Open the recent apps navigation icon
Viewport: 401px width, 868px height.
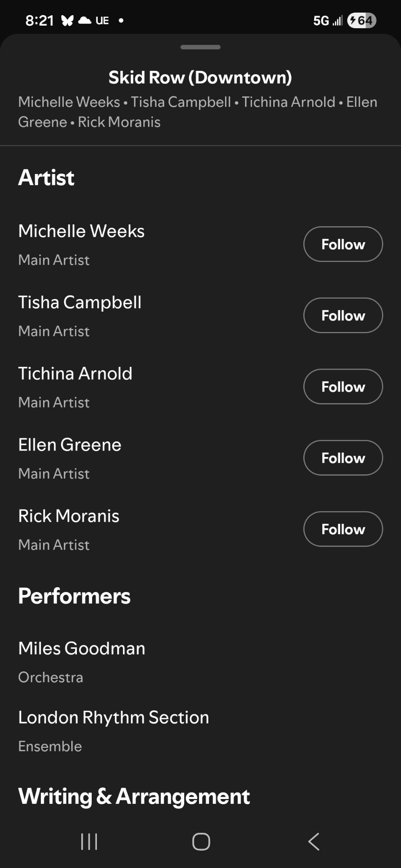89,842
